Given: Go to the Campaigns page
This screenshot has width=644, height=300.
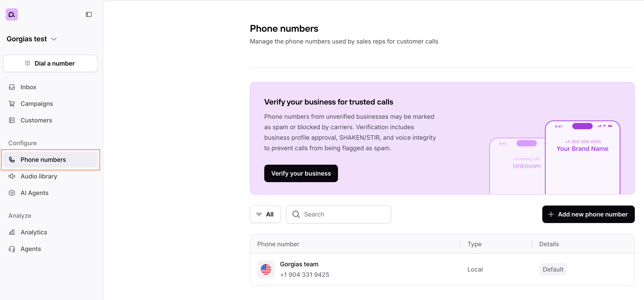Looking at the screenshot, I should coord(37,103).
